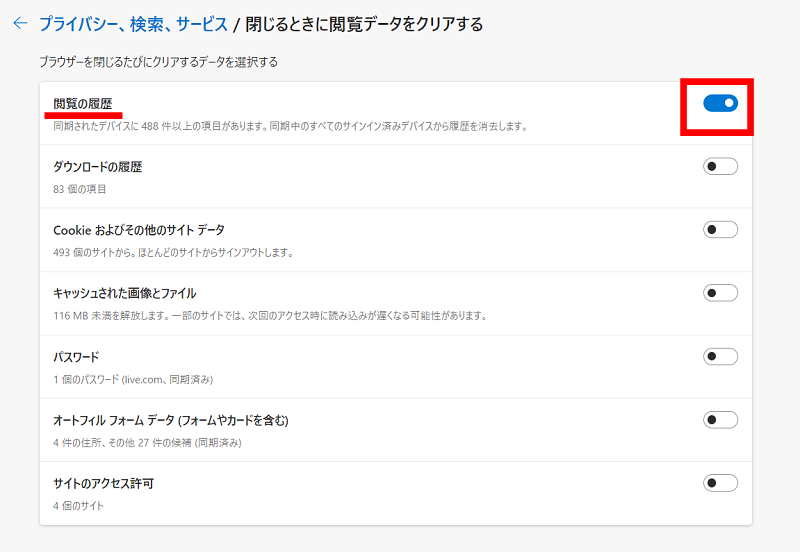Select the Cookie およびその他のサイト データ label

pyautogui.click(x=139, y=230)
